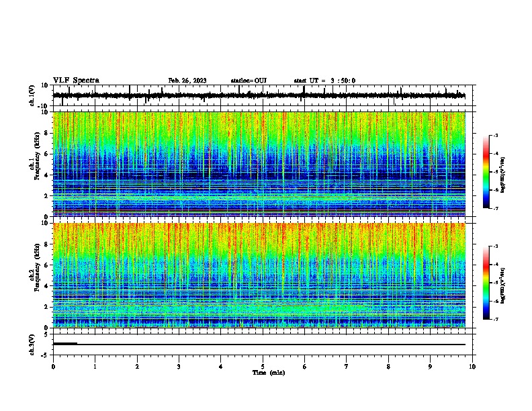Click the "station=OUI" header label
Image resolution: width=532 pixels, height=411 pixels.
pos(249,81)
